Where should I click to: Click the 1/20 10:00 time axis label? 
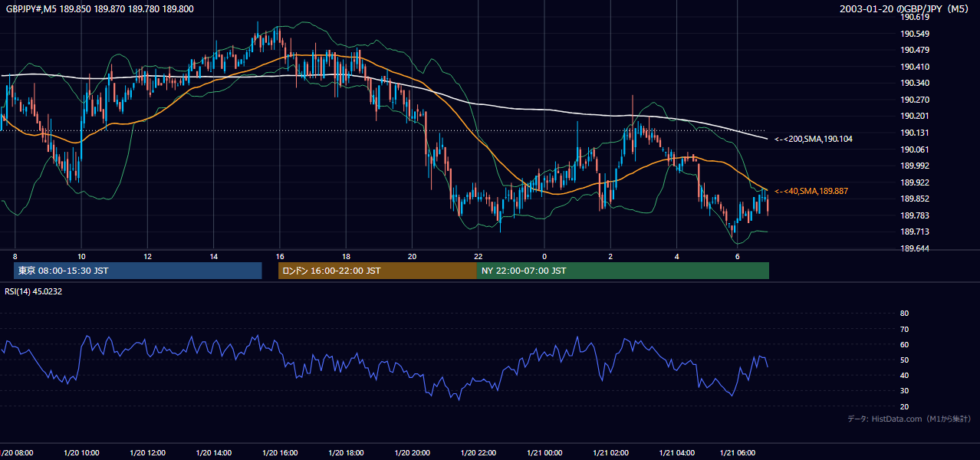click(x=81, y=452)
